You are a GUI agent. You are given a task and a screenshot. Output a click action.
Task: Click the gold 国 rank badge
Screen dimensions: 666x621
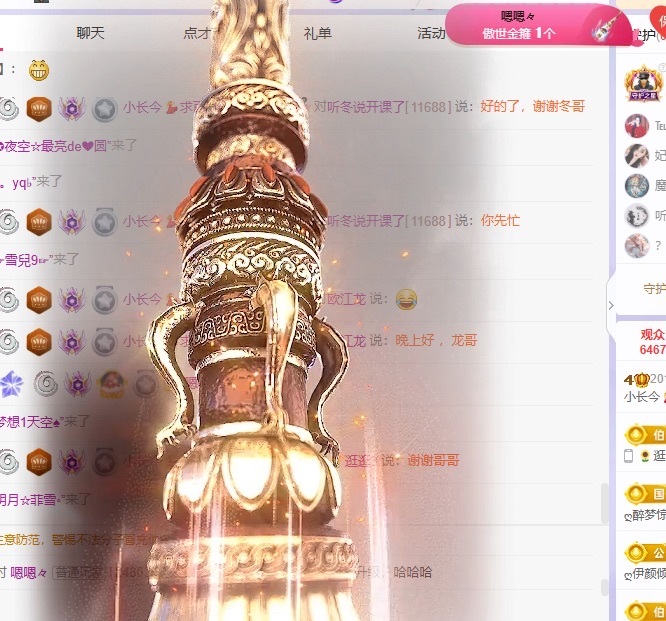[646, 494]
